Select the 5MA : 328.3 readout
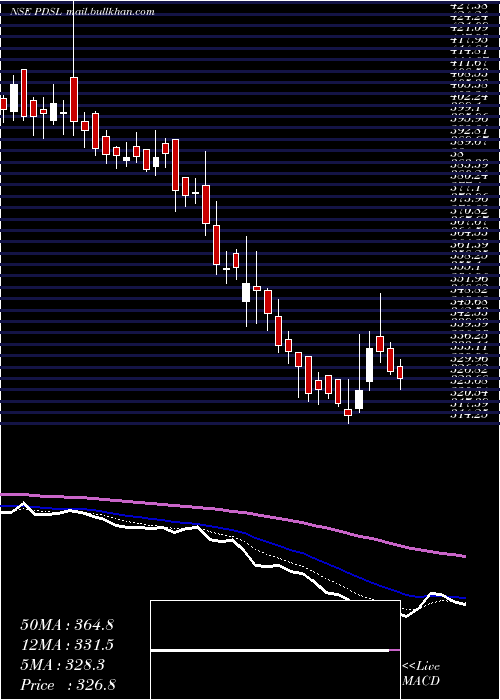Screen dimensions: 500x700 coord(62,665)
